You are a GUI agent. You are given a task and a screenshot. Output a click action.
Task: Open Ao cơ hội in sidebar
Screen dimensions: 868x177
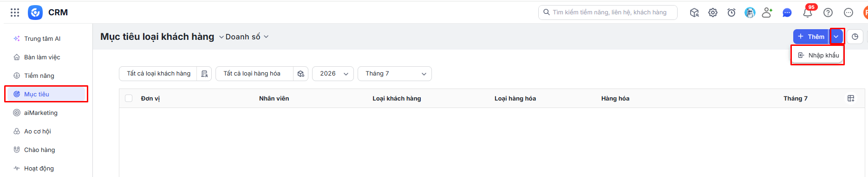click(46, 131)
